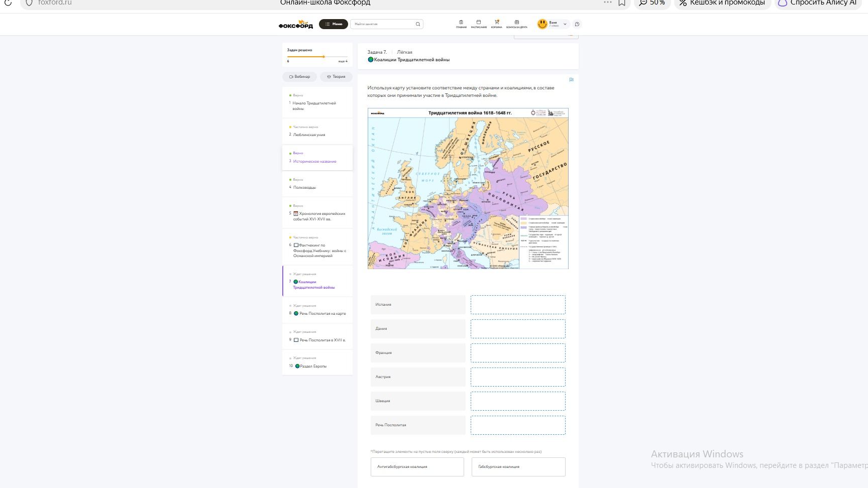This screenshot has width=868, height=488.
Task: Click the Фоксфорд logo
Action: [x=296, y=24]
